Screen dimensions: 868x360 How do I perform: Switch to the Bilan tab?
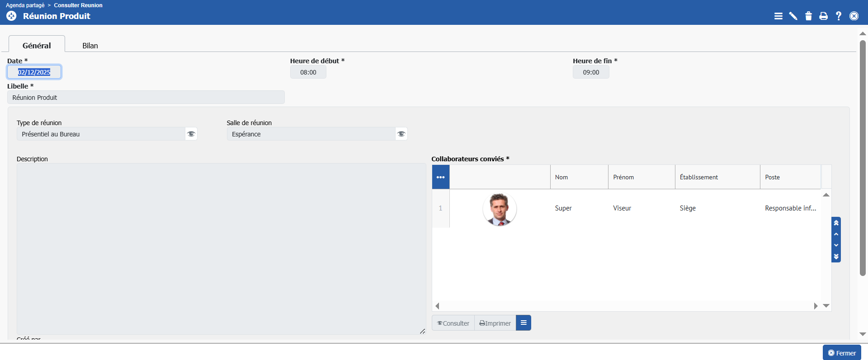click(x=90, y=46)
